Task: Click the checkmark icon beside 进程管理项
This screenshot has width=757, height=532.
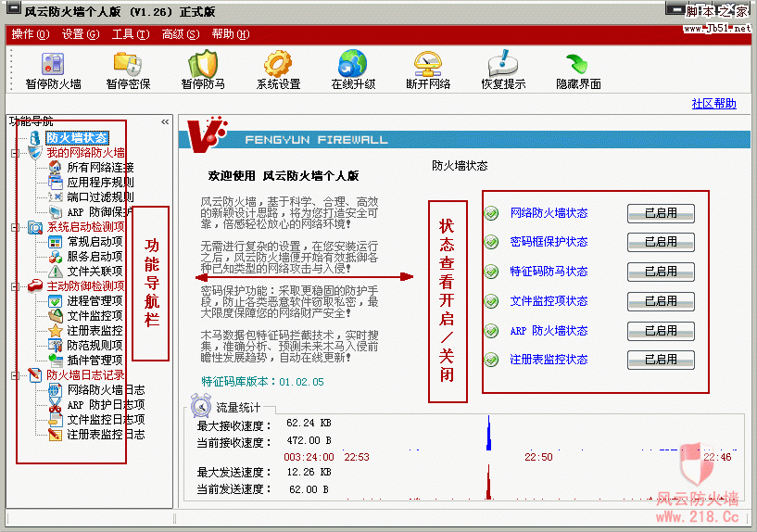Action: click(56, 301)
